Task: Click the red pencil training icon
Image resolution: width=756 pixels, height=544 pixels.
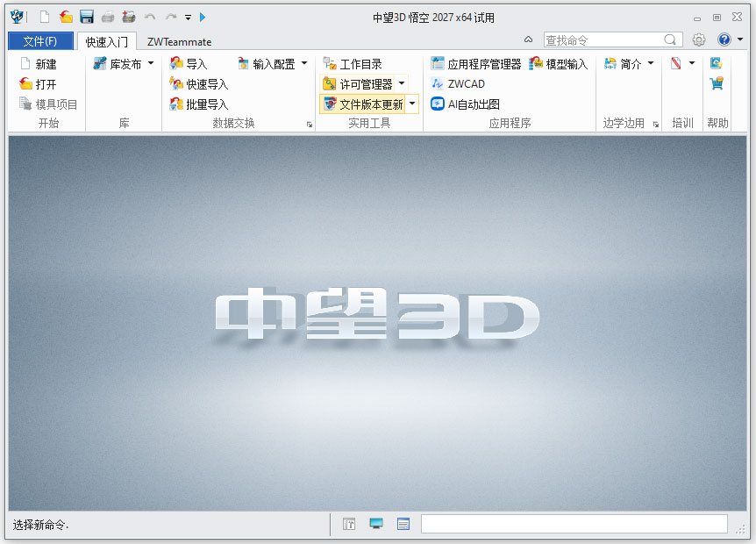Action: pos(676,64)
